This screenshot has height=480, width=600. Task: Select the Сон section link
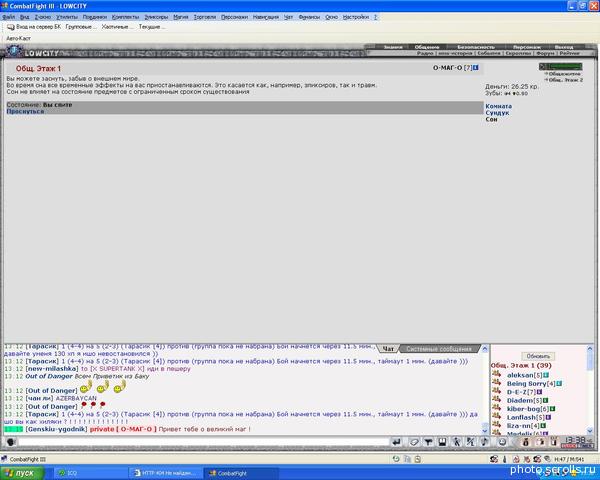pyautogui.click(x=491, y=119)
